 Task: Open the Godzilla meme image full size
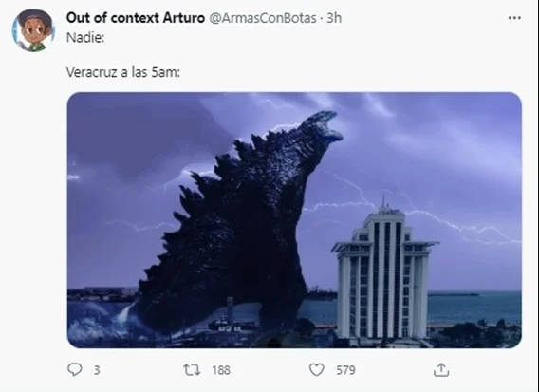tap(294, 220)
